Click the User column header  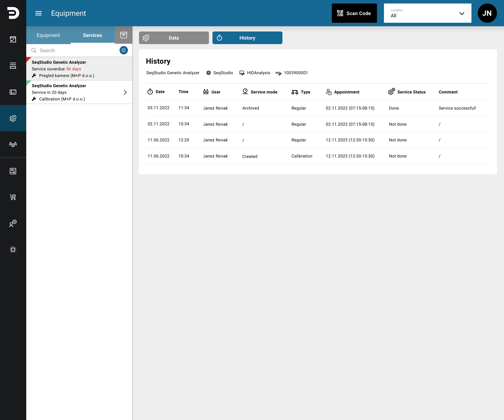pyautogui.click(x=212, y=92)
